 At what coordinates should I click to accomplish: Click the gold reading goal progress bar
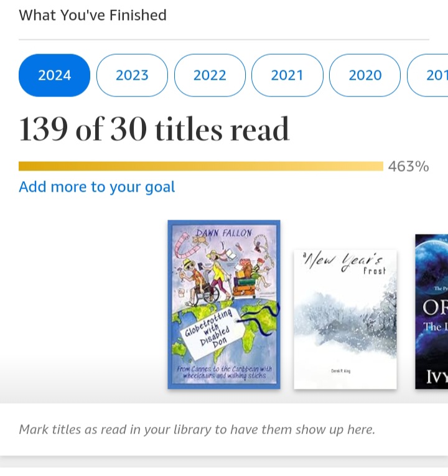pyautogui.click(x=200, y=166)
